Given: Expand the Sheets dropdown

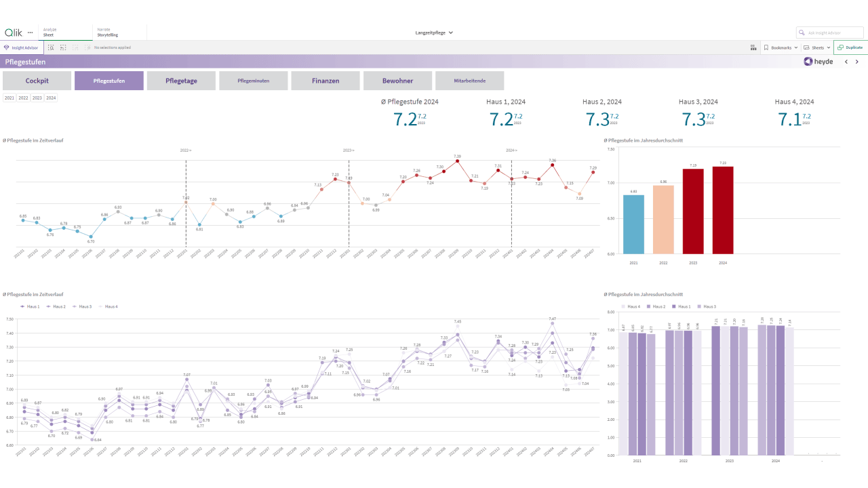Looking at the screenshot, I should point(816,47).
